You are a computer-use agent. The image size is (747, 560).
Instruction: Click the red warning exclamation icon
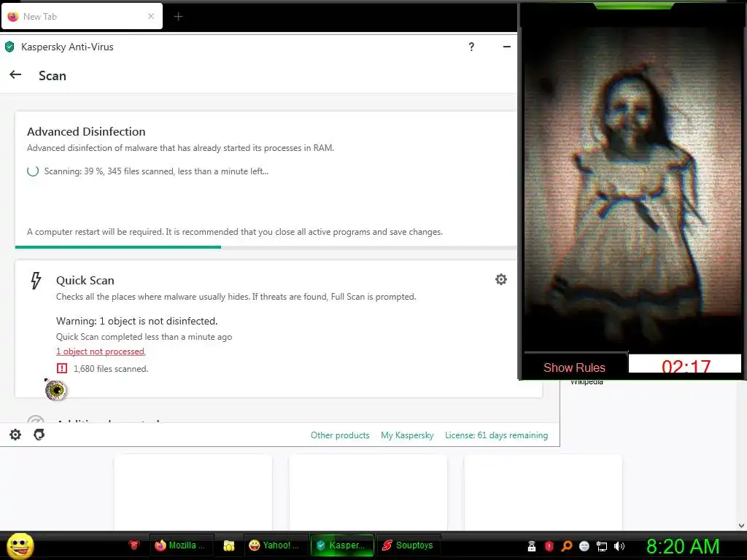62,368
